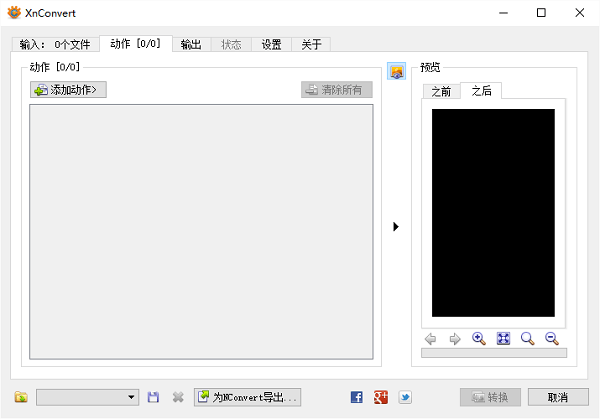Open the Google Plus link icon
The image size is (600, 419).
tap(381, 397)
